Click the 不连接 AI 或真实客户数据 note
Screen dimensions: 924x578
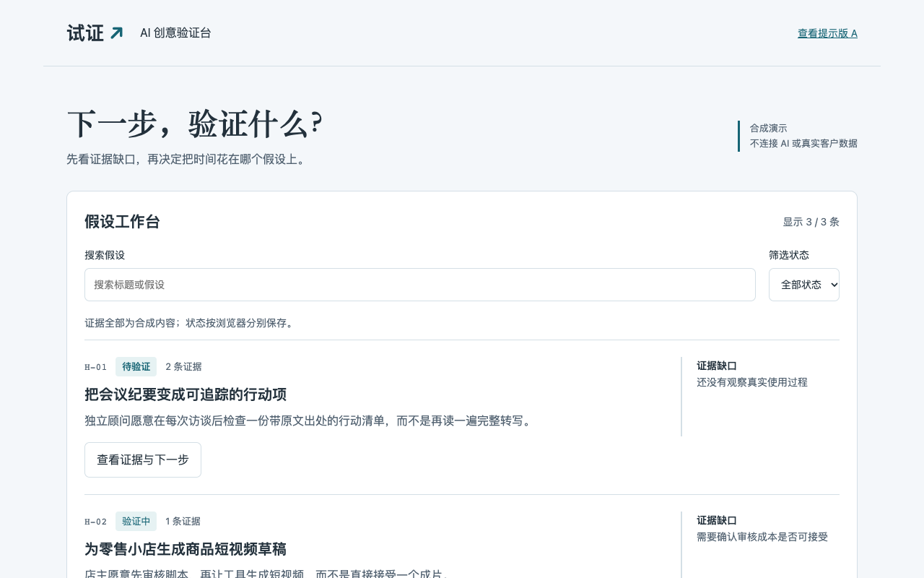803,143
